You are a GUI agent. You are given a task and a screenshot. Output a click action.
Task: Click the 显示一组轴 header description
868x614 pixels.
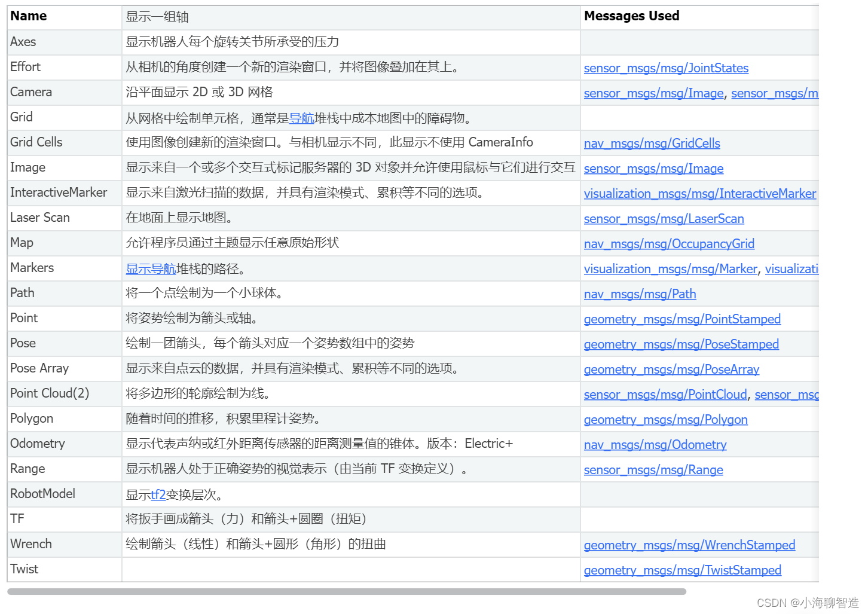[x=157, y=17]
